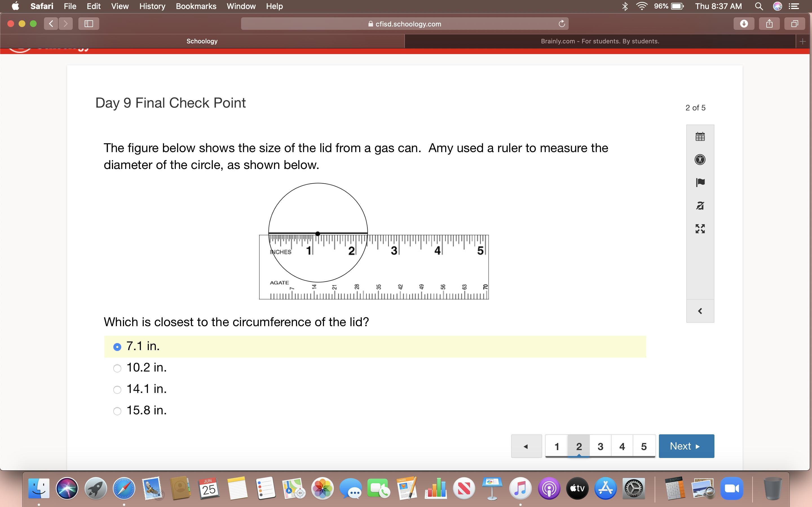Click the answer eliminator strikethrough icon
This screenshot has height=507, width=812.
(700, 206)
